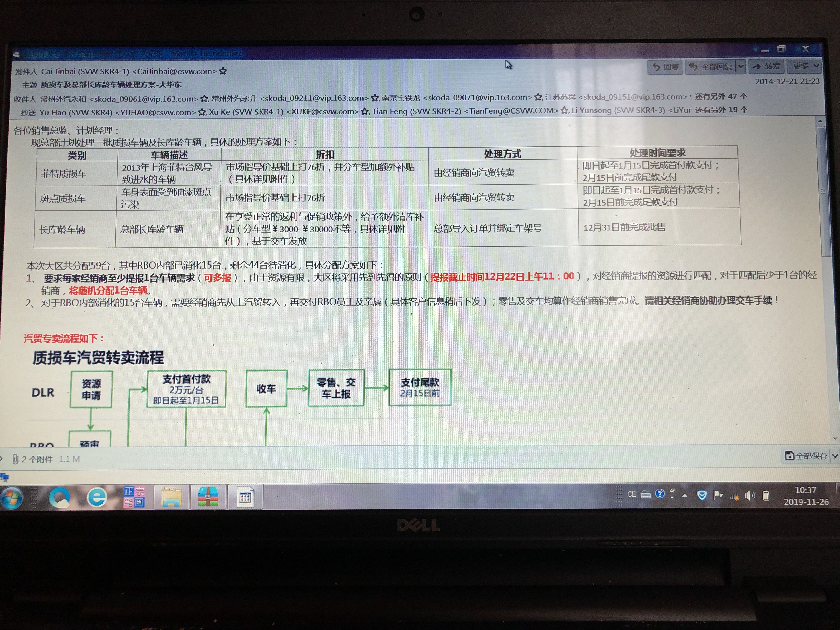Click the volume speaker tray icon

pyautogui.click(x=750, y=495)
